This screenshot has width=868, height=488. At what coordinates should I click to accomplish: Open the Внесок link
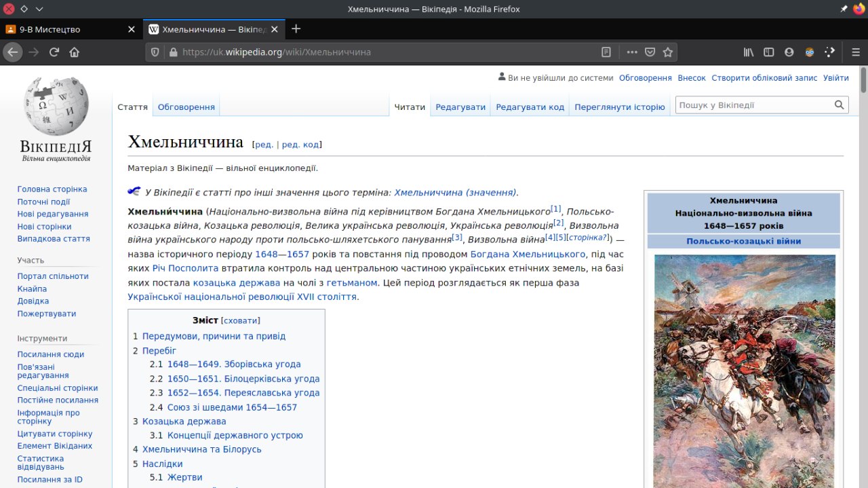tap(692, 78)
